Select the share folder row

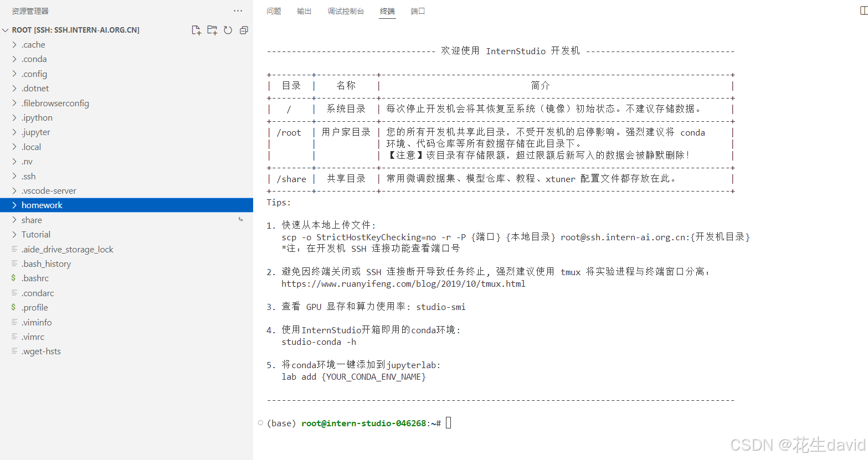[x=126, y=220]
